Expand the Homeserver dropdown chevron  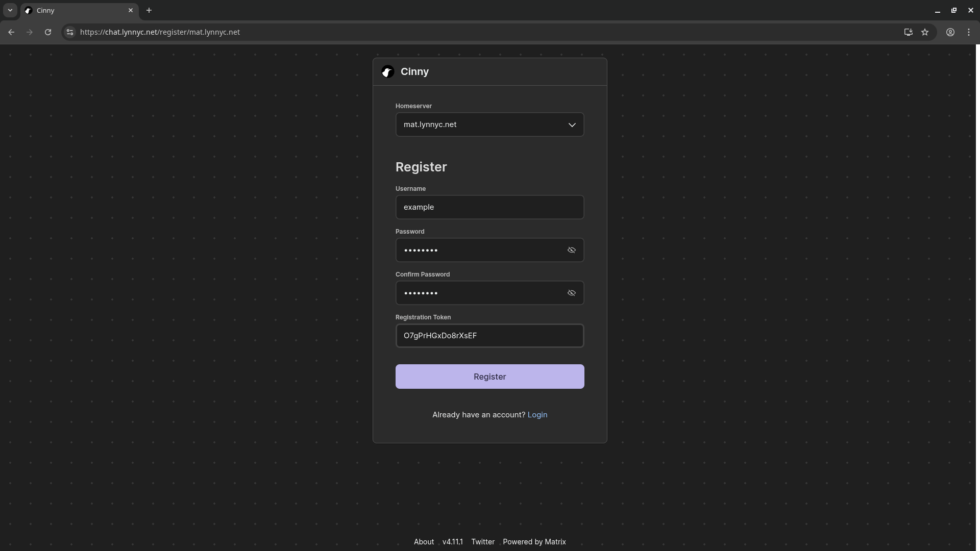click(572, 125)
